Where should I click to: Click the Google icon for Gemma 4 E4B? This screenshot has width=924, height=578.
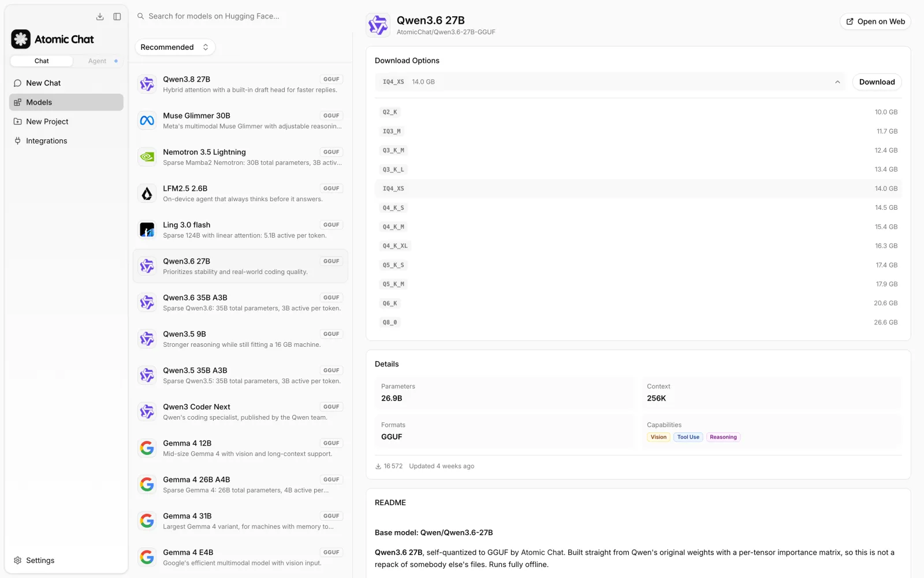(x=147, y=558)
